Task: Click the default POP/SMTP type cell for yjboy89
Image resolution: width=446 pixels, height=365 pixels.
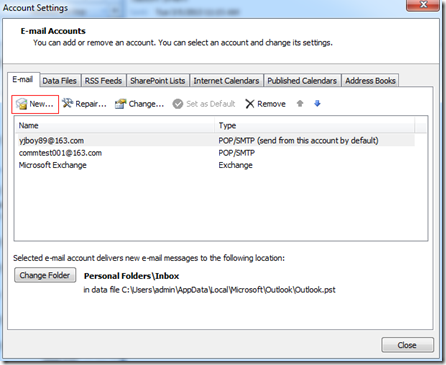Action: click(298, 141)
